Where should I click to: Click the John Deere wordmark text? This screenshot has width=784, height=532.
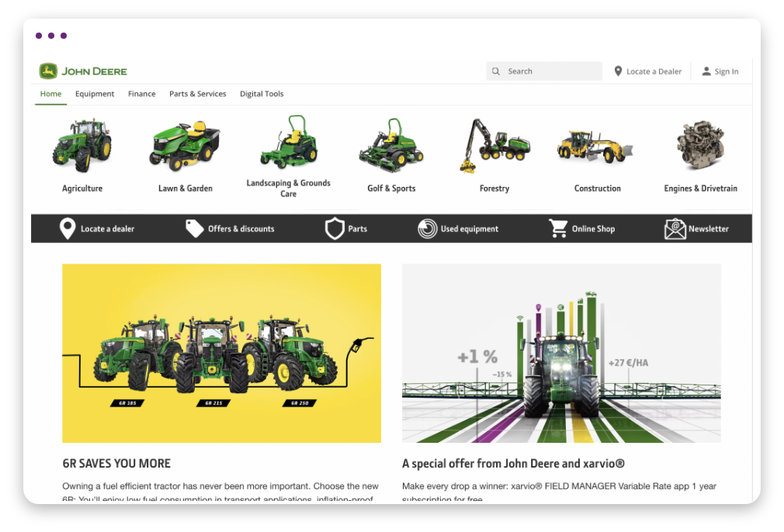point(94,71)
